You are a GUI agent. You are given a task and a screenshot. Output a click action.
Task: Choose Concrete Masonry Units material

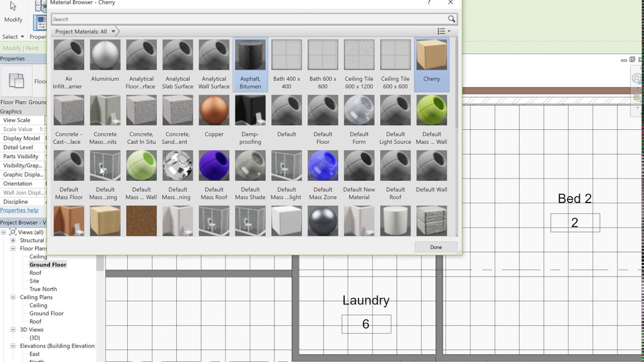tap(105, 120)
